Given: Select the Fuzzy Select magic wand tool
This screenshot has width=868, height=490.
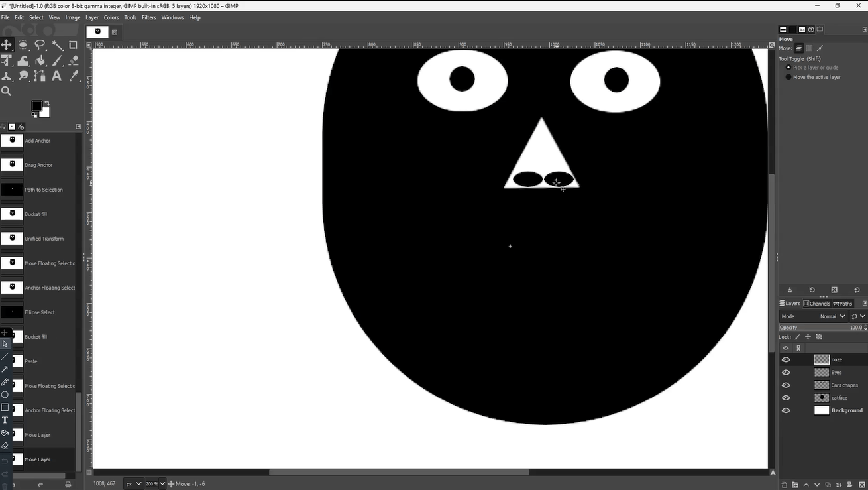Looking at the screenshot, I should [57, 45].
